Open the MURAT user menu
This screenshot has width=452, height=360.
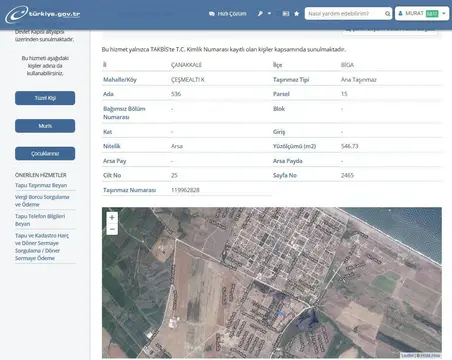[x=422, y=14]
